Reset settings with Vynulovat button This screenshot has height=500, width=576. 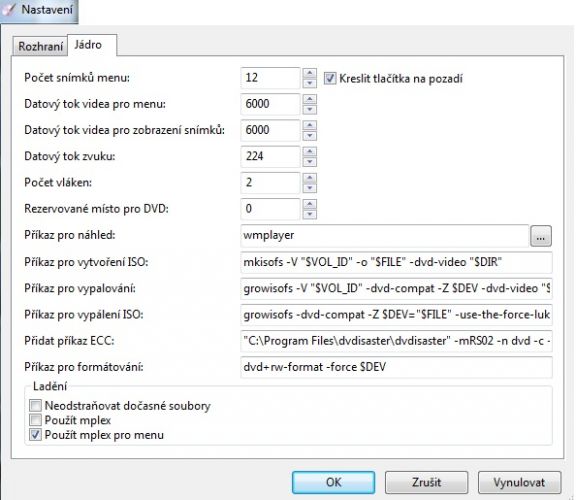(519, 482)
